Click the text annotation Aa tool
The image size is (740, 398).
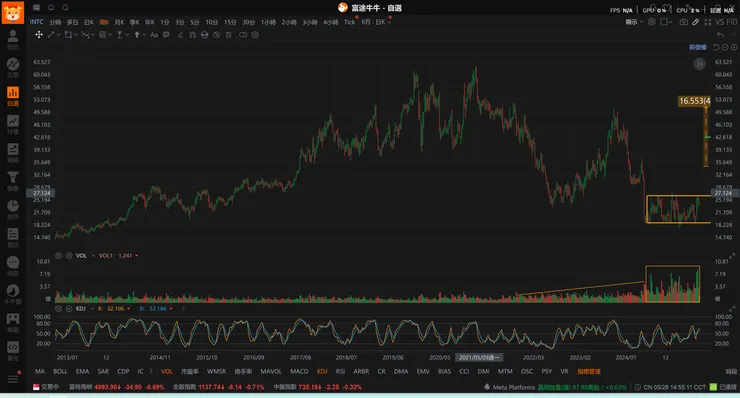click(x=154, y=34)
